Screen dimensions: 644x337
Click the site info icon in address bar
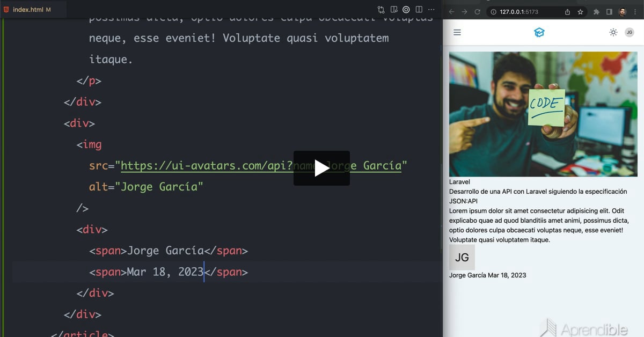pyautogui.click(x=493, y=12)
